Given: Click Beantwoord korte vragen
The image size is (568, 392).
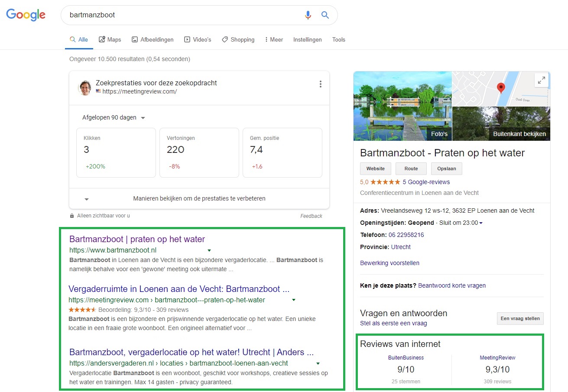Looking at the screenshot, I should (x=452, y=285).
